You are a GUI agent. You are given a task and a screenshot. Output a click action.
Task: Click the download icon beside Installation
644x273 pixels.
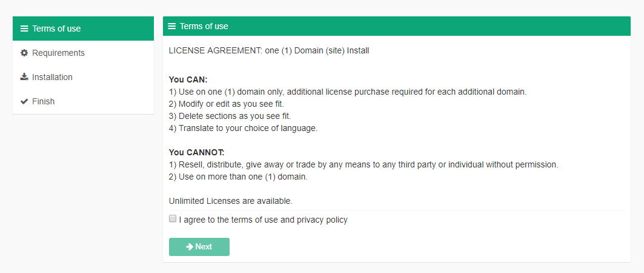pyautogui.click(x=24, y=77)
